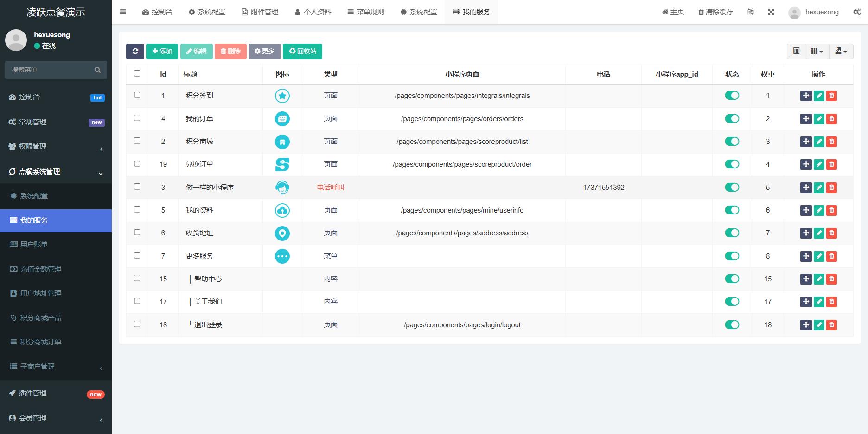
Task: Toggle status switch for 积分商城 row
Action: [x=732, y=142]
